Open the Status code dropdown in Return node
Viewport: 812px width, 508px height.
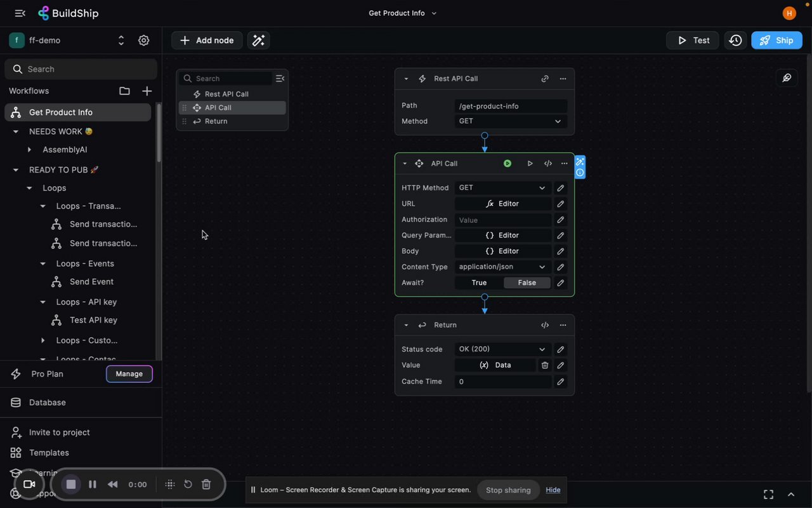pyautogui.click(x=501, y=349)
